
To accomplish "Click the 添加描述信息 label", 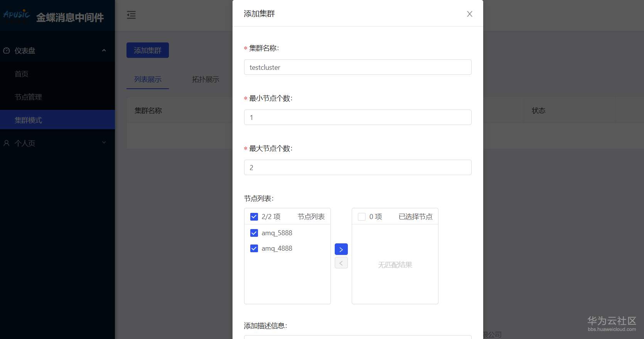I will pos(265,326).
